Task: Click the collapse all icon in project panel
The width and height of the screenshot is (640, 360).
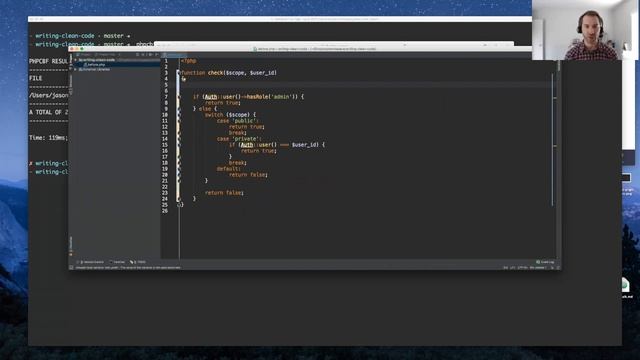Action: click(x=144, y=54)
